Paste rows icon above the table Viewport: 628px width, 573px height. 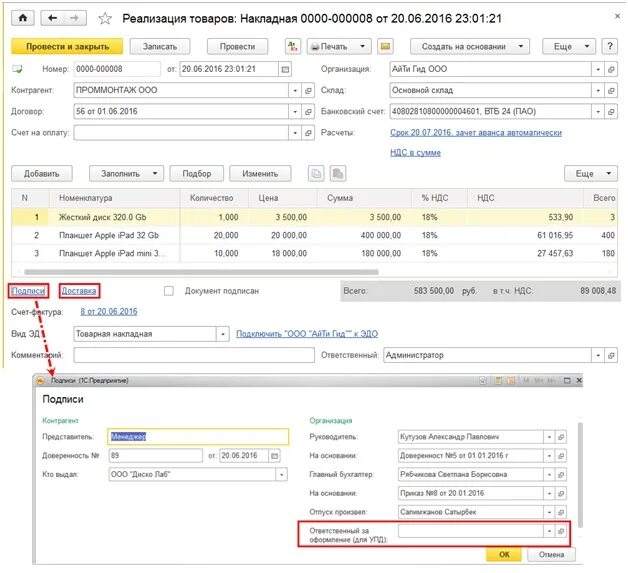pos(338,174)
